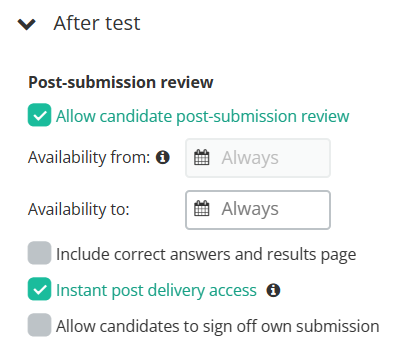Click Allow candidates to sign off label text
The width and height of the screenshot is (415, 360).
pos(218,326)
